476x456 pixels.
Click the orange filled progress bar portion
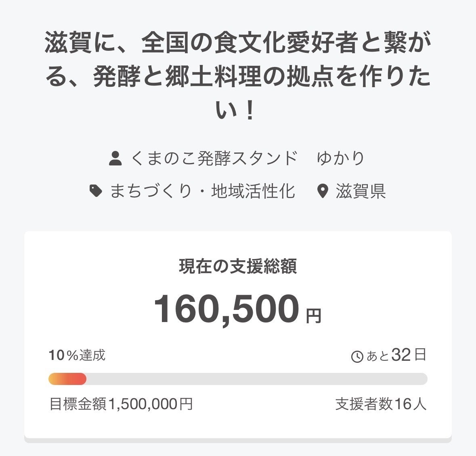click(x=67, y=379)
